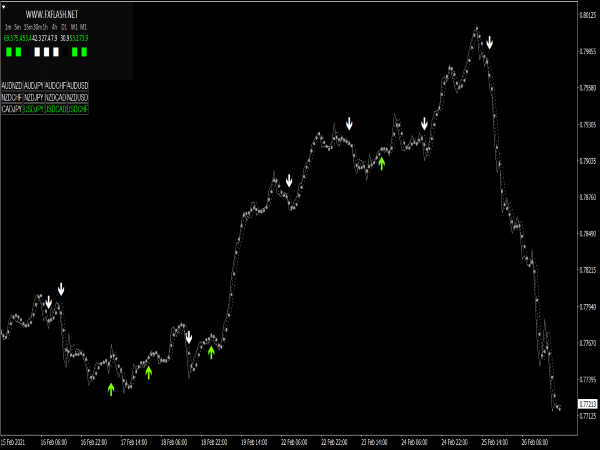This screenshot has width=600, height=450.
Task: Click the green signal box under W1
Action: [75, 52]
